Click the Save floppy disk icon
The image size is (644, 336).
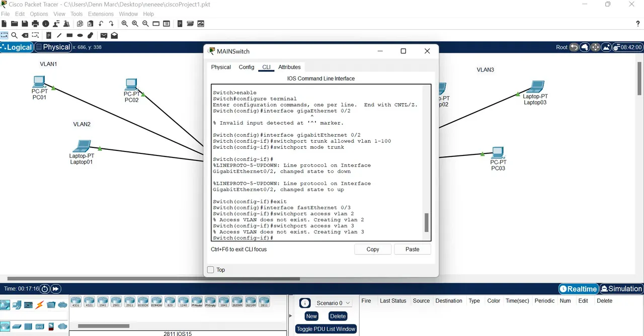[25, 24]
